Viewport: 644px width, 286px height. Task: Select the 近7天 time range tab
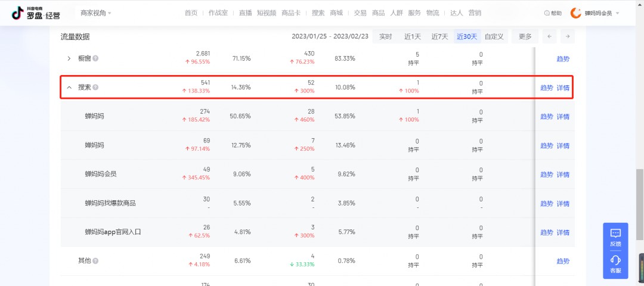(x=439, y=36)
